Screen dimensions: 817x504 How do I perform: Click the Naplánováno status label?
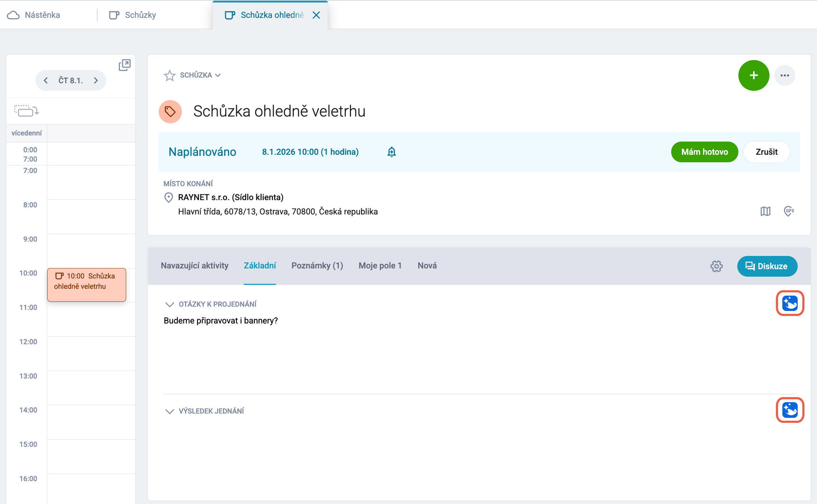click(x=202, y=152)
